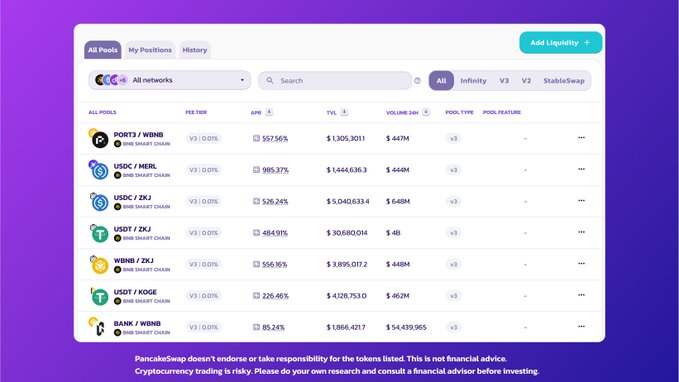Select the BANK / WBNB pool name
Screen dimensions: 679x382
pyautogui.click(x=137, y=324)
